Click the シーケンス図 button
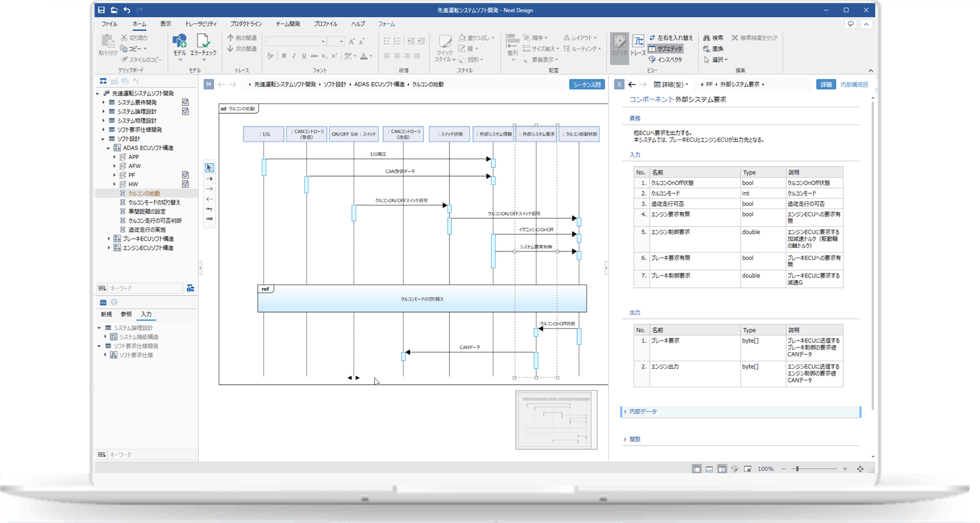Viewport: 980px width, 523px height. 586,84
